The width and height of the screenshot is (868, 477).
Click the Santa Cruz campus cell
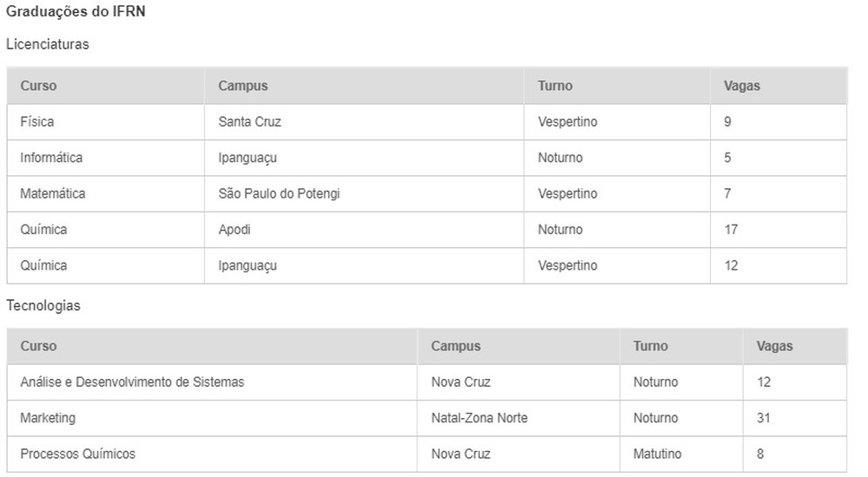tap(250, 122)
